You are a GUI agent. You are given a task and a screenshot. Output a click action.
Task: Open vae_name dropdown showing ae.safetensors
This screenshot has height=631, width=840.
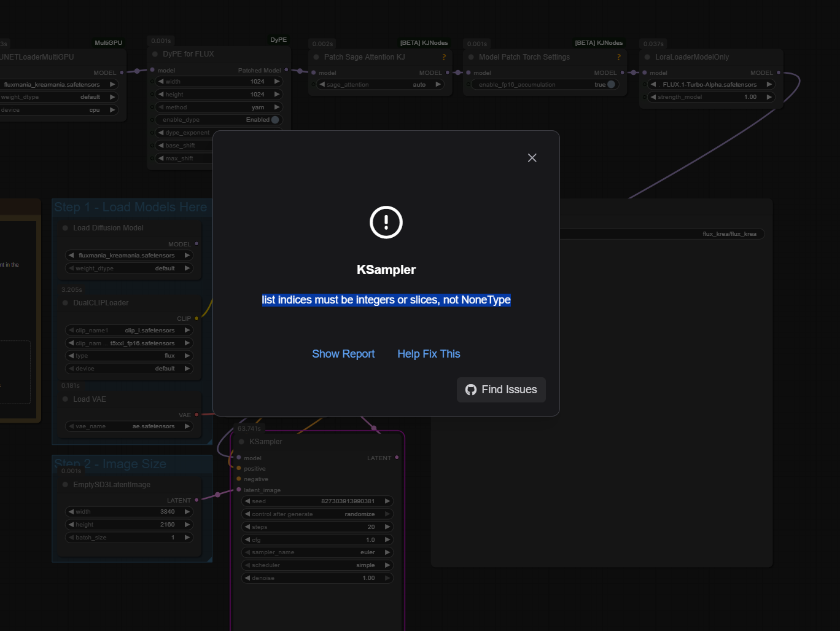tap(129, 426)
